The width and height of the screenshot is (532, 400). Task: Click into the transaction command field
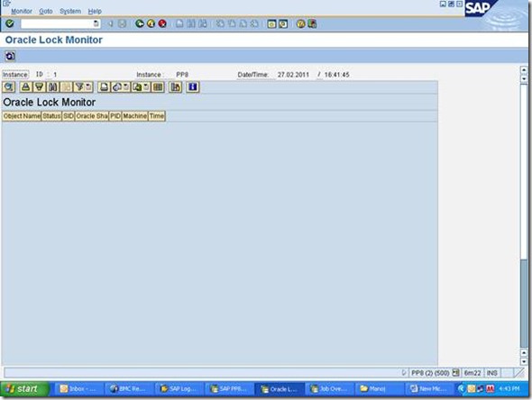tap(57, 23)
